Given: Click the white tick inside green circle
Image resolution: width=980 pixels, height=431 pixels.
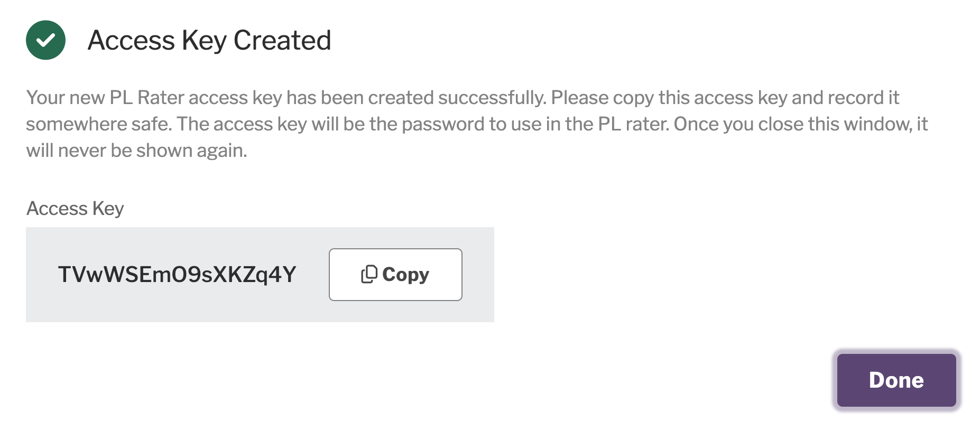Looking at the screenshot, I should click(46, 40).
